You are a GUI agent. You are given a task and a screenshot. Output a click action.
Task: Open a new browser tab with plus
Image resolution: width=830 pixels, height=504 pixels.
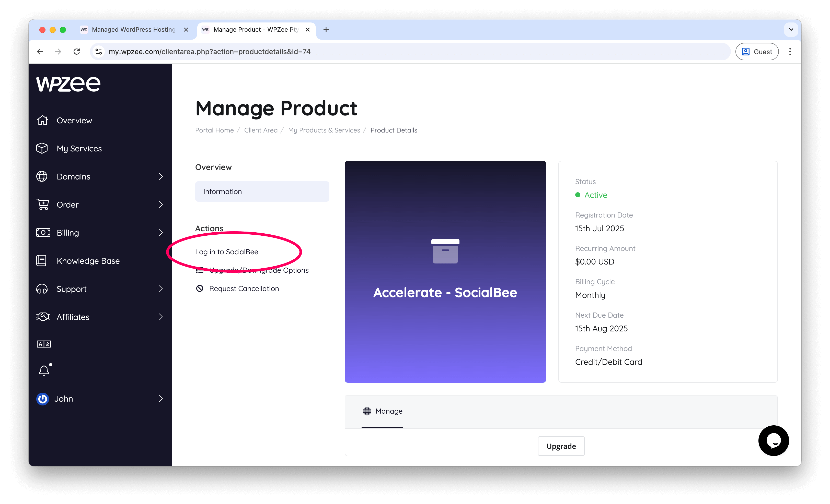(326, 30)
